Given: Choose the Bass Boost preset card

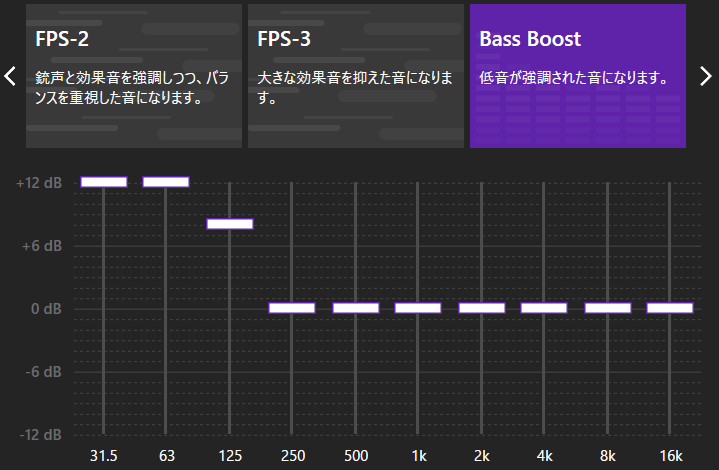Looking at the screenshot, I should click(577, 76).
